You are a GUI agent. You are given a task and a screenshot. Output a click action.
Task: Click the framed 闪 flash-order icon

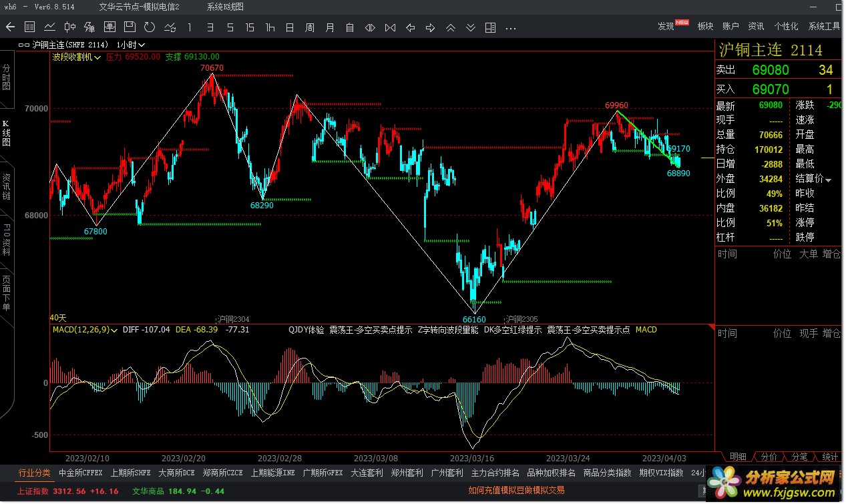(110, 27)
